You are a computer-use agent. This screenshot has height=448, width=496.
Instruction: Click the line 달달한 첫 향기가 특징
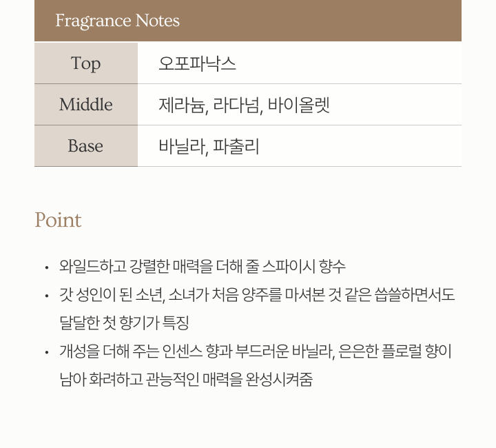point(124,323)
